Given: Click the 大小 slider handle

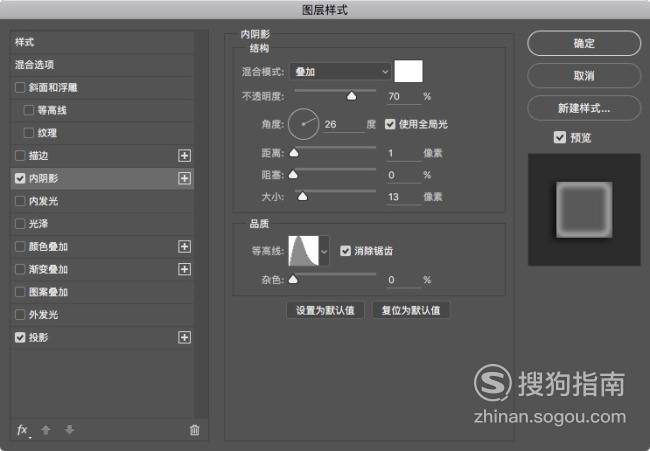Looking at the screenshot, I should (303, 196).
